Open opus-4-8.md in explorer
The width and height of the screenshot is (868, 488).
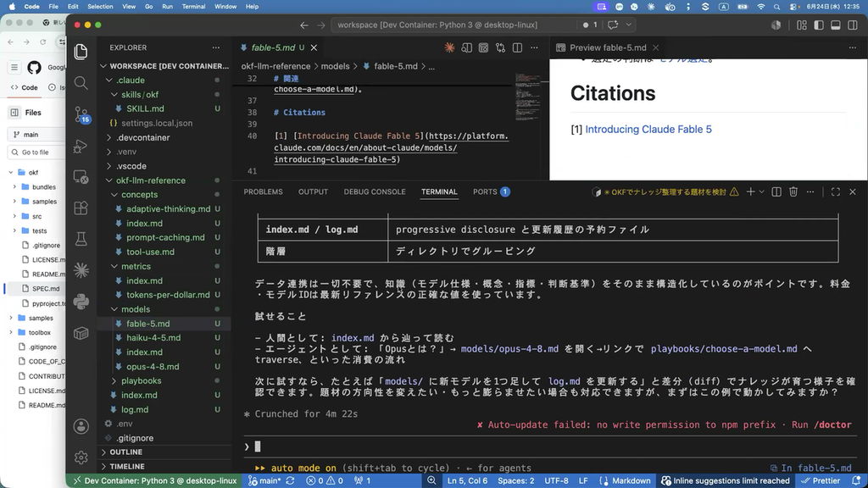coord(153,366)
